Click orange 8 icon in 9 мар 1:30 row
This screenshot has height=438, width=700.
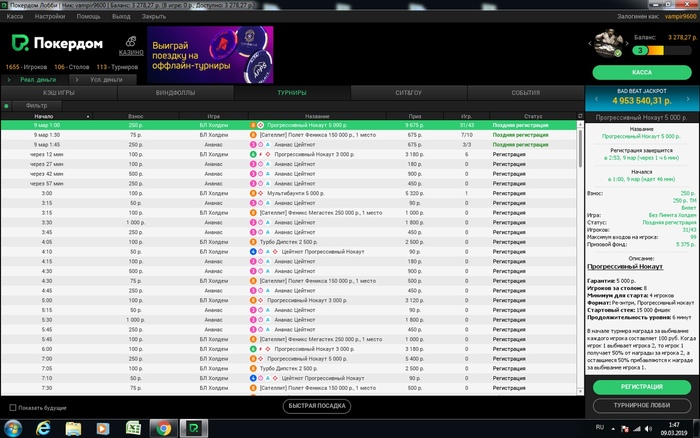click(x=253, y=135)
